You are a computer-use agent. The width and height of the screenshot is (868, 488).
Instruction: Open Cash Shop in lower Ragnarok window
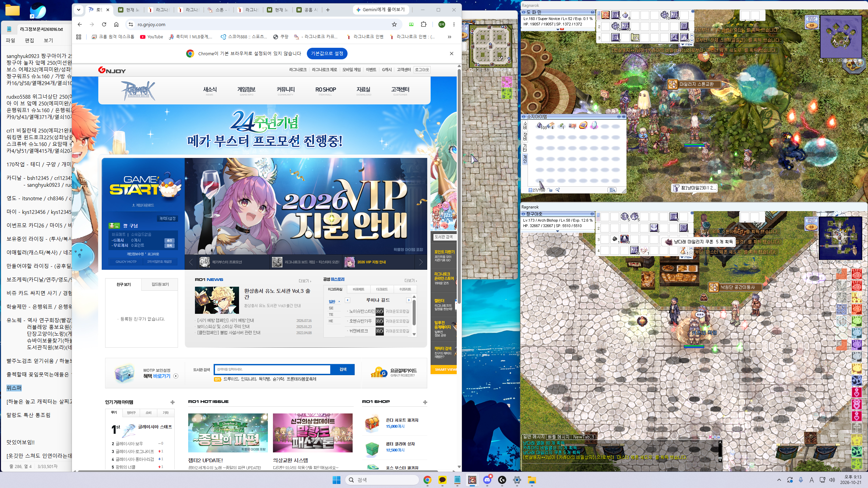click(x=811, y=224)
